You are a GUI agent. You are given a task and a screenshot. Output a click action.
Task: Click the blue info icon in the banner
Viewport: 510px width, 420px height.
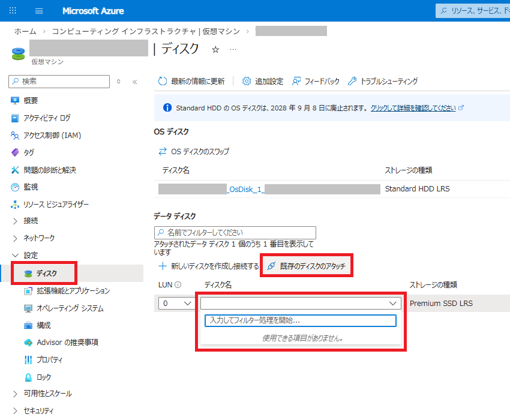click(167, 107)
